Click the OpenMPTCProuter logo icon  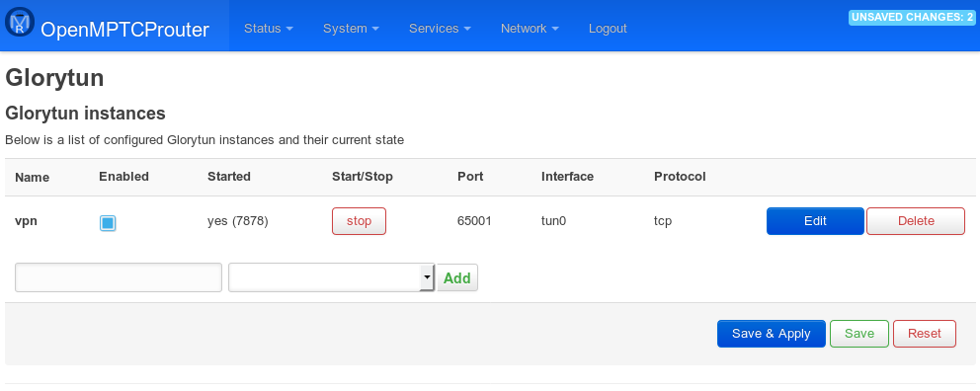tap(20, 23)
